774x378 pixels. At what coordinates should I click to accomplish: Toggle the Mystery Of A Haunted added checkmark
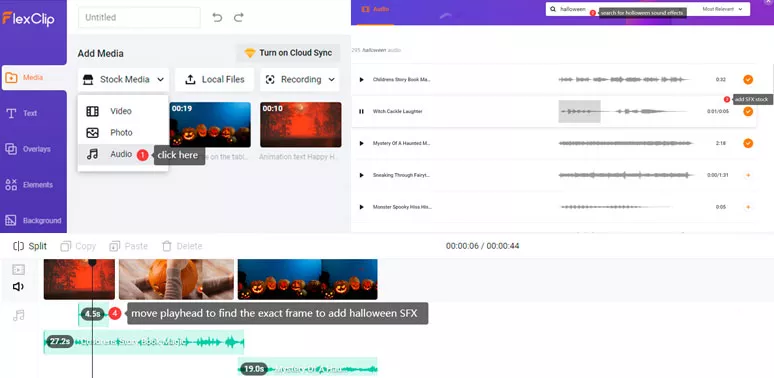coord(748,143)
